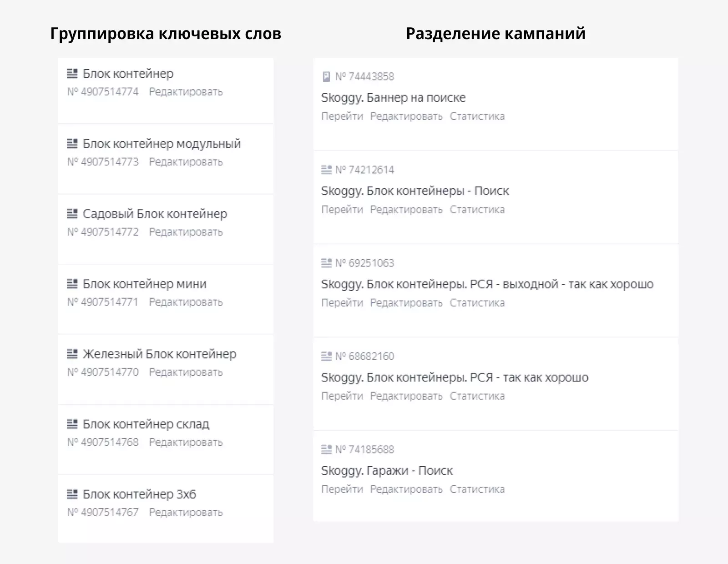Click the banner campaign icon of №74443858
The width and height of the screenshot is (728, 564).
tap(326, 76)
